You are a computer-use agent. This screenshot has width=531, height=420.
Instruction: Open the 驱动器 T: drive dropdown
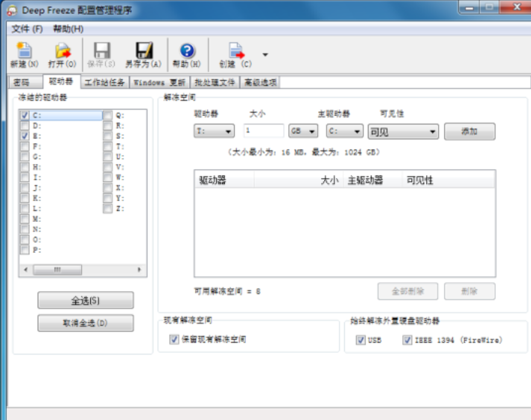214,131
